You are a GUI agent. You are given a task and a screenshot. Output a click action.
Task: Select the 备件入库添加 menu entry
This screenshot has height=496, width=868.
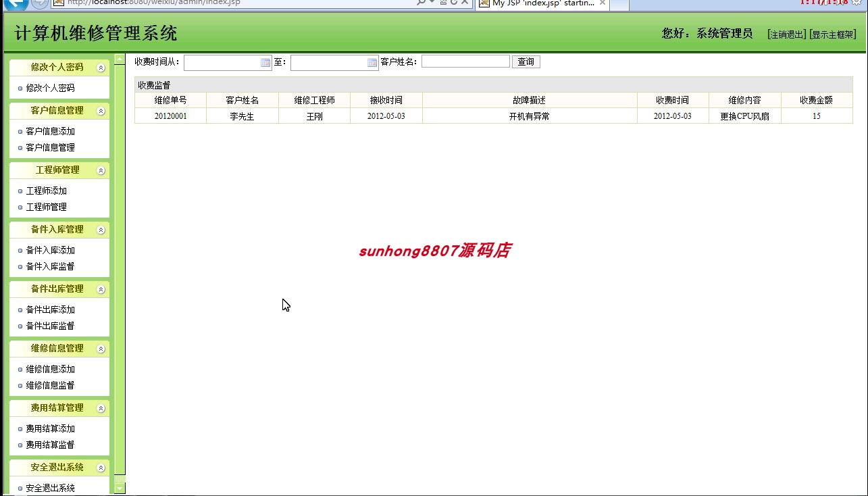pyautogui.click(x=50, y=250)
